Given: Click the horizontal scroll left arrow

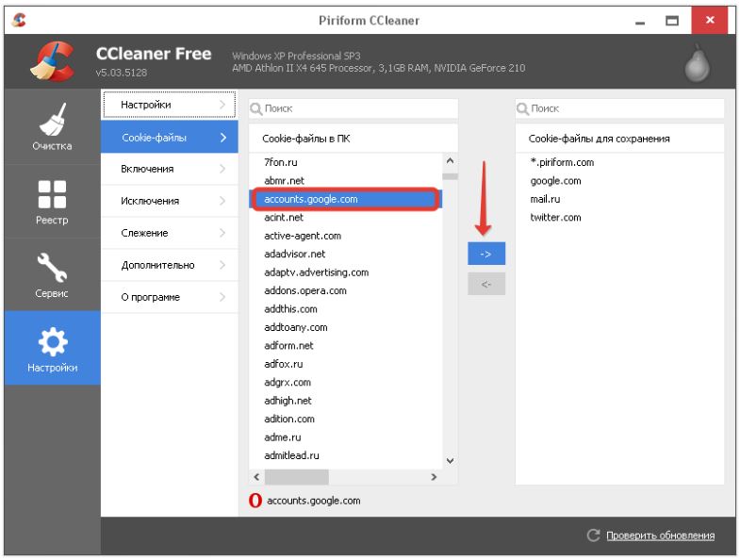Looking at the screenshot, I should [256, 477].
